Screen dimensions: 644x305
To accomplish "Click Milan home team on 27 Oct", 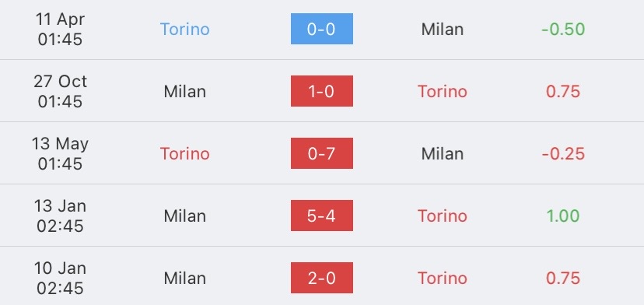I will point(185,91).
